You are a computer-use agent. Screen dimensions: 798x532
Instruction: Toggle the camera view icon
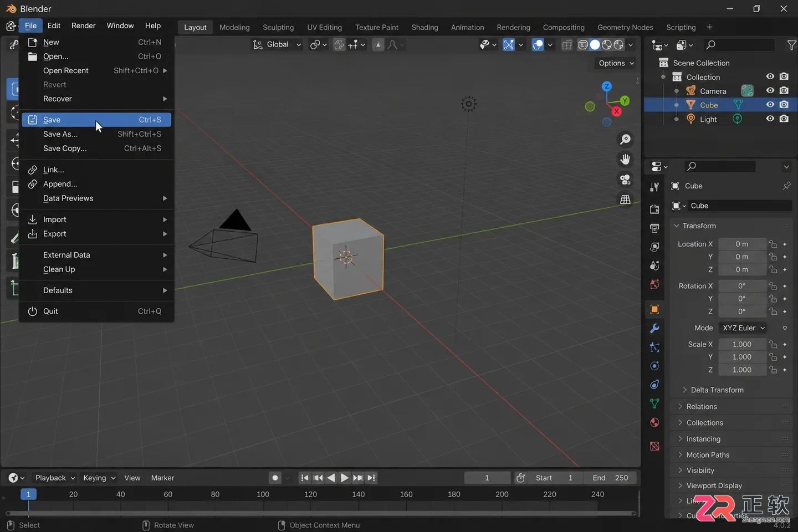pos(625,180)
